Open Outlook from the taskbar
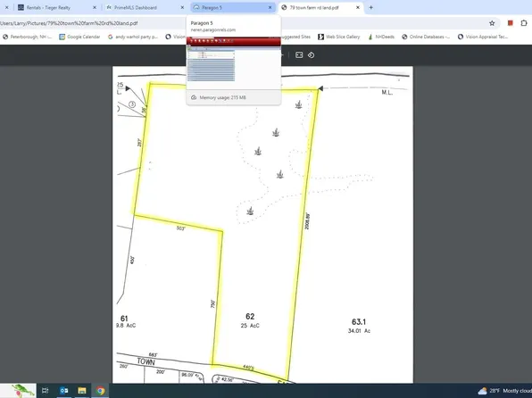 (63, 391)
